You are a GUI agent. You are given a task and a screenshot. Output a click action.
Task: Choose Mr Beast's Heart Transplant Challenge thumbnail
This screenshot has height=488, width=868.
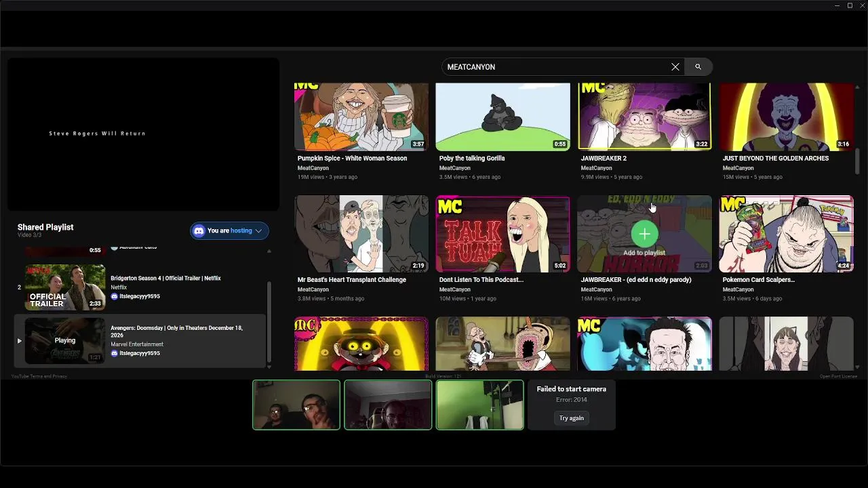click(361, 234)
